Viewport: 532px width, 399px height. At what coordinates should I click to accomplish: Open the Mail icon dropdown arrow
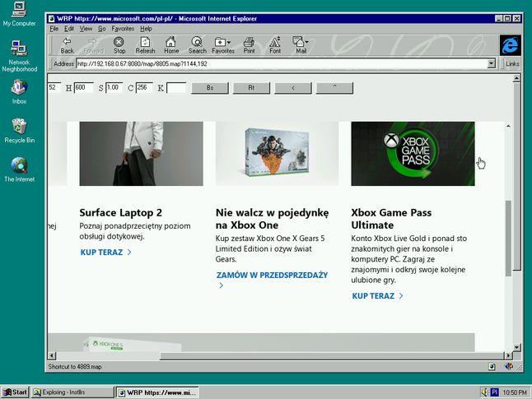click(x=306, y=42)
